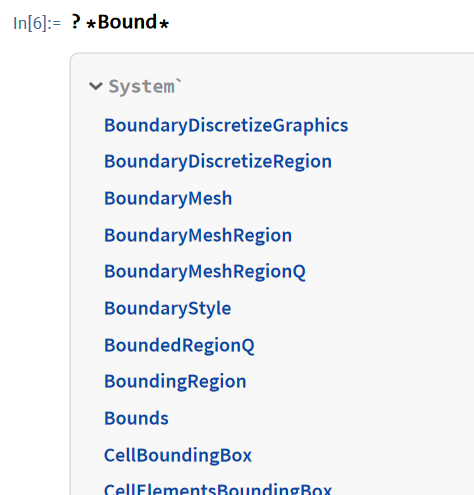
Task: Open the BoundaryMeshRegion entry
Action: tap(198, 236)
